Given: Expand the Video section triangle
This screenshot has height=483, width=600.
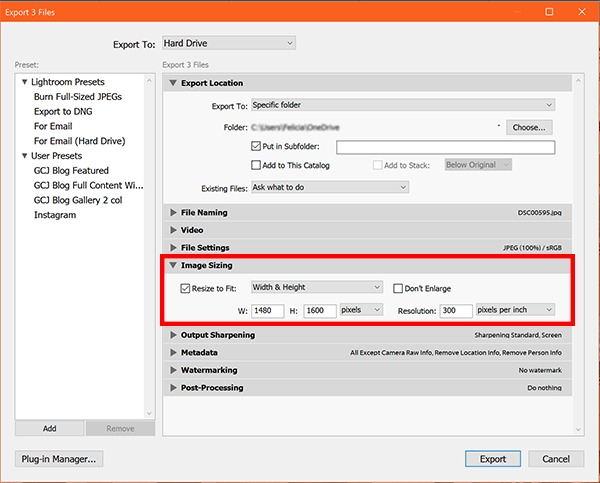Looking at the screenshot, I should tap(173, 230).
